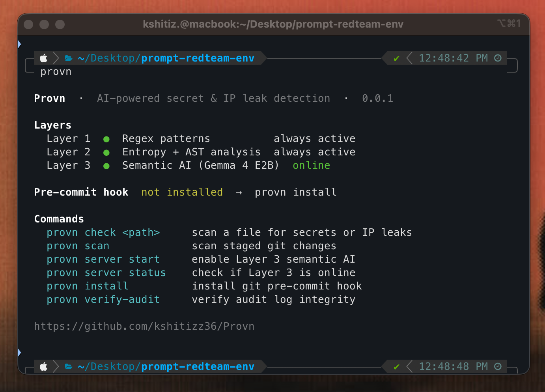
Task: Expand the blue disclosure triangle beside the top prompt
Action: coord(19,44)
